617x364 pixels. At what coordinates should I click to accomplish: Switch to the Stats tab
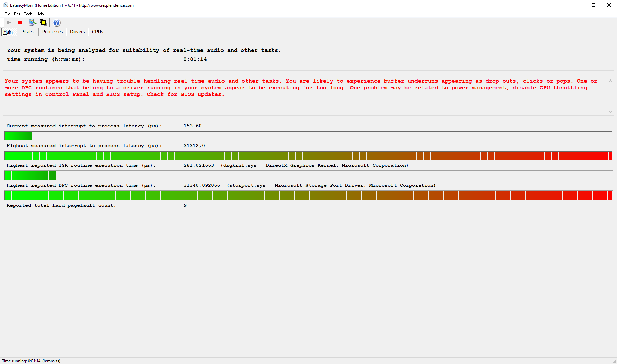[x=28, y=32]
